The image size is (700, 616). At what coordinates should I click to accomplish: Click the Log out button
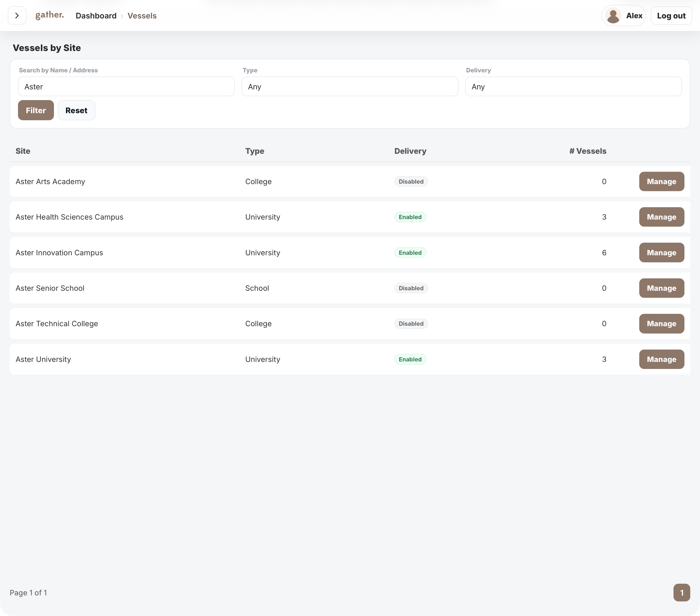tap(671, 16)
